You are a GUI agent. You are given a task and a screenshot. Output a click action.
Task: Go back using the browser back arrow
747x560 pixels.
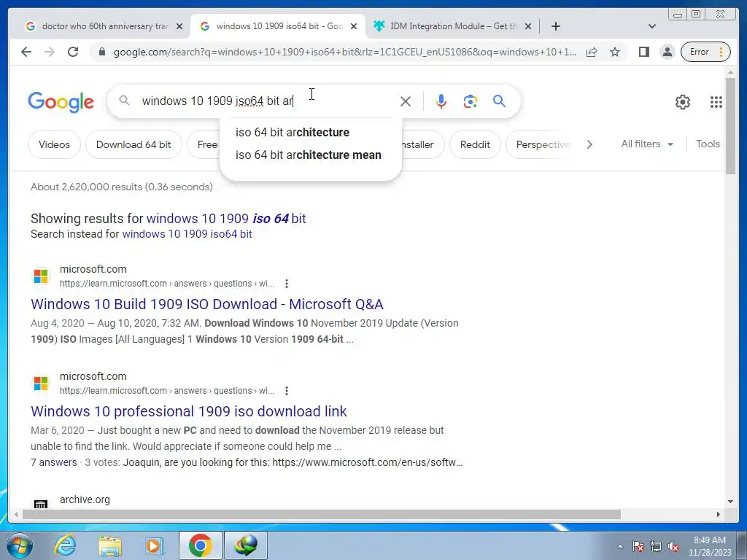click(26, 52)
